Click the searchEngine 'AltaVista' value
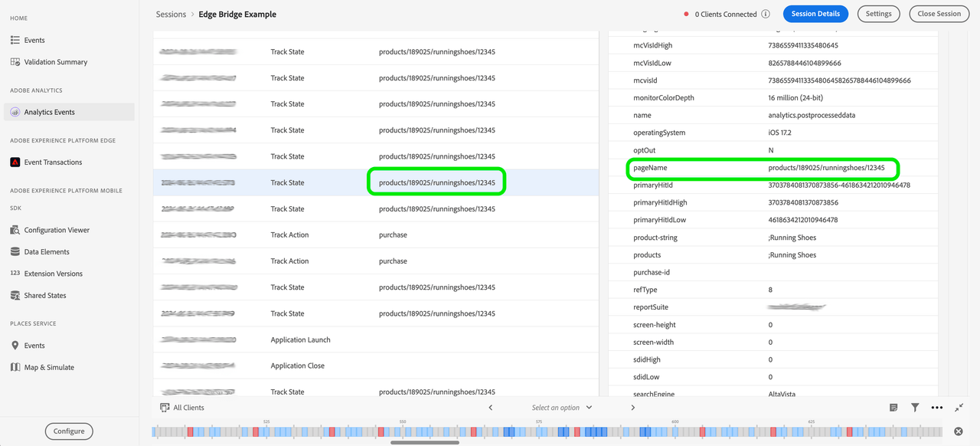The image size is (980, 446). pyautogui.click(x=782, y=395)
